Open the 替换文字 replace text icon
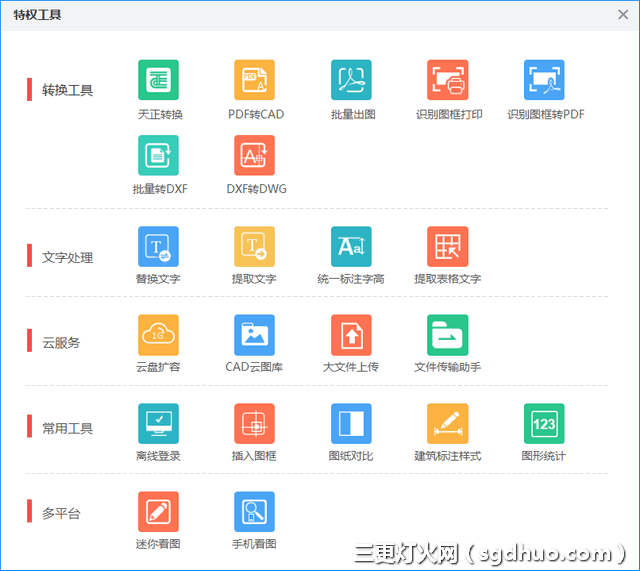 [x=158, y=247]
